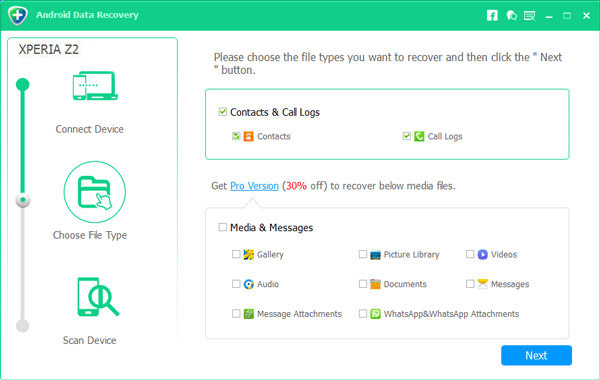Image resolution: width=600 pixels, height=380 pixels.
Task: Open the chat support icon
Action: 511,16
